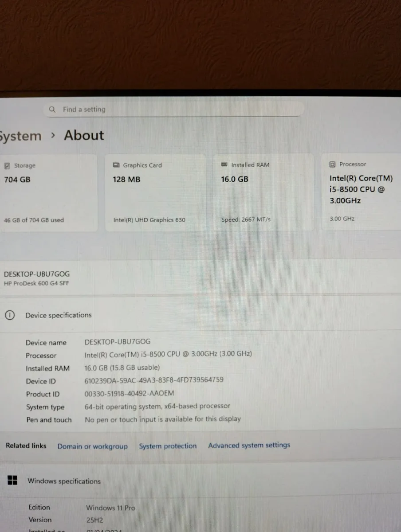
Task: Open Domain or workgroup settings
Action: [x=92, y=446]
